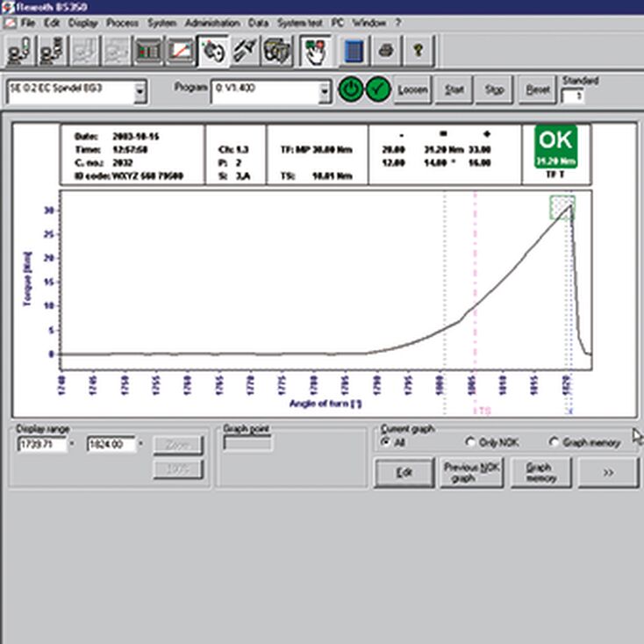Open the Program dropdown showing 0: V1.400

[325, 90]
